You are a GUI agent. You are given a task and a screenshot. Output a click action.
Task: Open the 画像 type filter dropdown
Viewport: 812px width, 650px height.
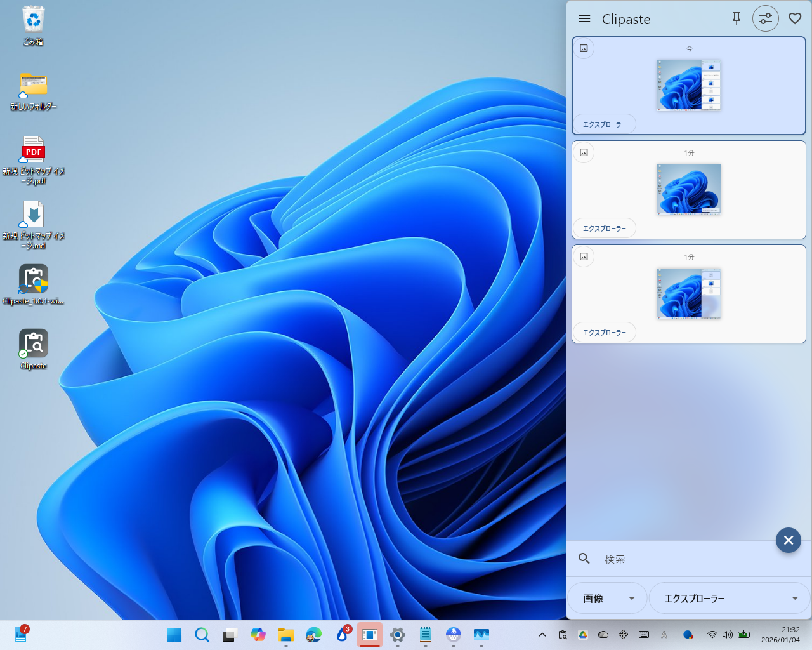click(608, 599)
